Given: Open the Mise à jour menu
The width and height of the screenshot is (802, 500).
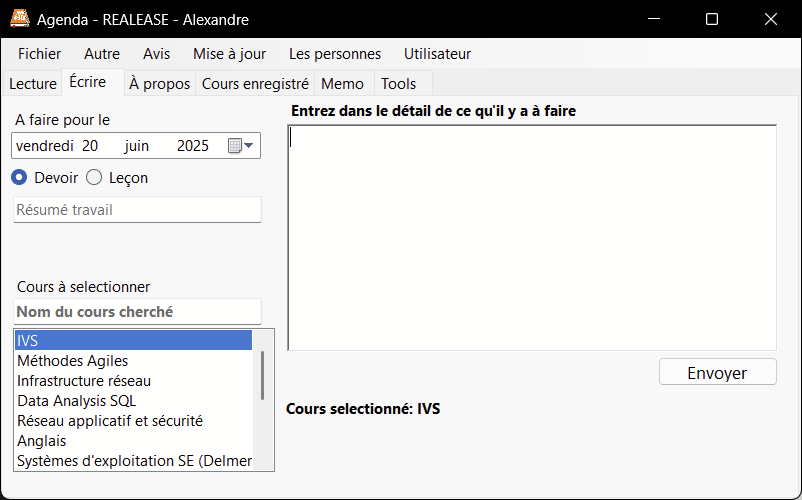Looking at the screenshot, I should tap(229, 54).
